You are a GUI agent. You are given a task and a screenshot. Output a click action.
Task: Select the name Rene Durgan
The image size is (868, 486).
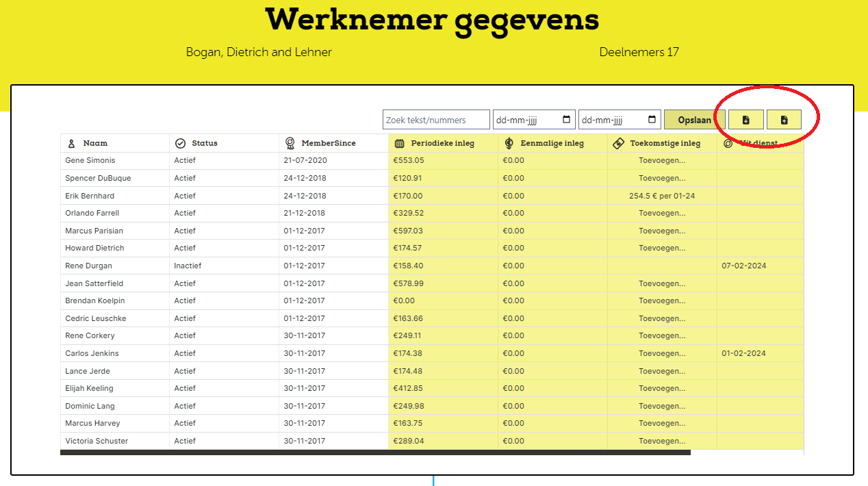[x=88, y=266]
